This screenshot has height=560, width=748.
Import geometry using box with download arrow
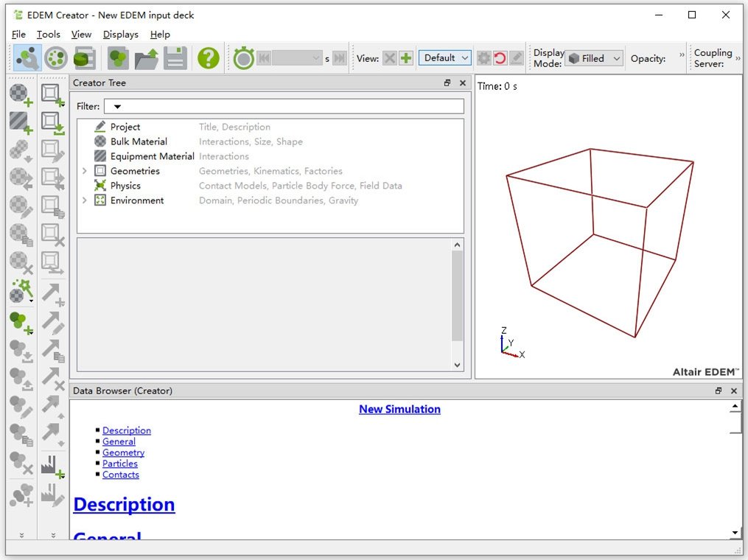coord(52,122)
